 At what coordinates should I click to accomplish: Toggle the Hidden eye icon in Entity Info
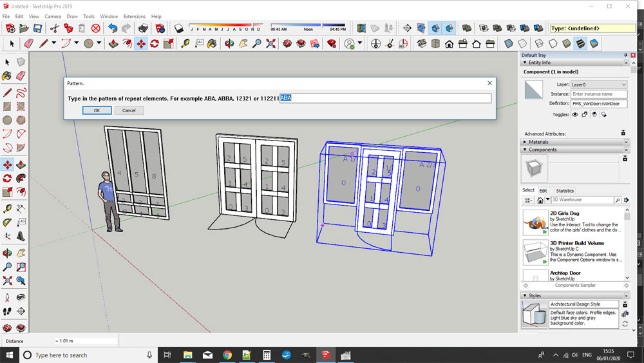coord(574,114)
